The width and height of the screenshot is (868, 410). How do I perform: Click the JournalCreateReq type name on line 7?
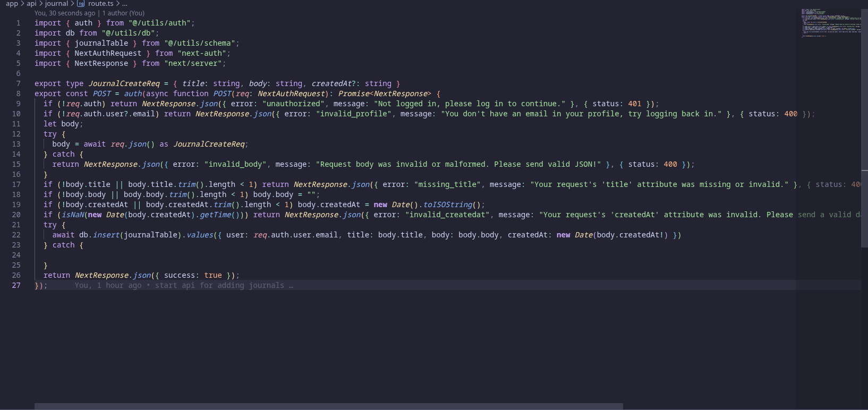click(124, 84)
